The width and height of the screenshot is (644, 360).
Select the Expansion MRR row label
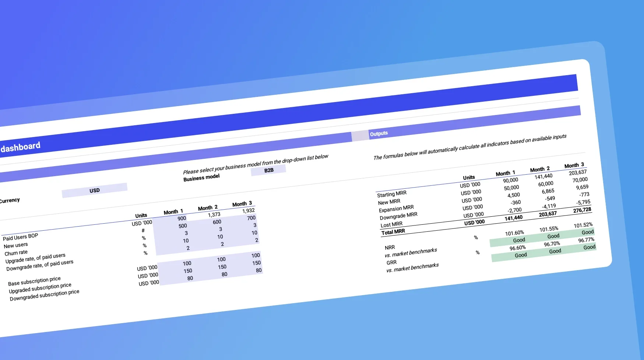tap(396, 209)
